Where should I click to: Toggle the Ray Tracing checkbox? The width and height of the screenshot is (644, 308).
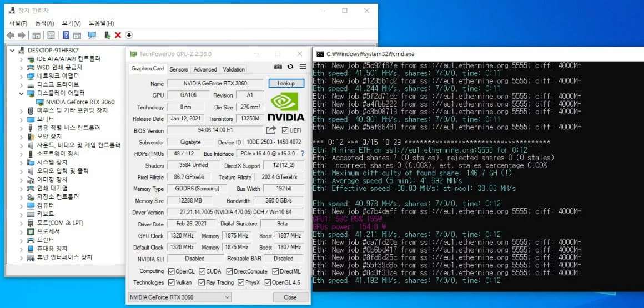[x=202, y=282]
